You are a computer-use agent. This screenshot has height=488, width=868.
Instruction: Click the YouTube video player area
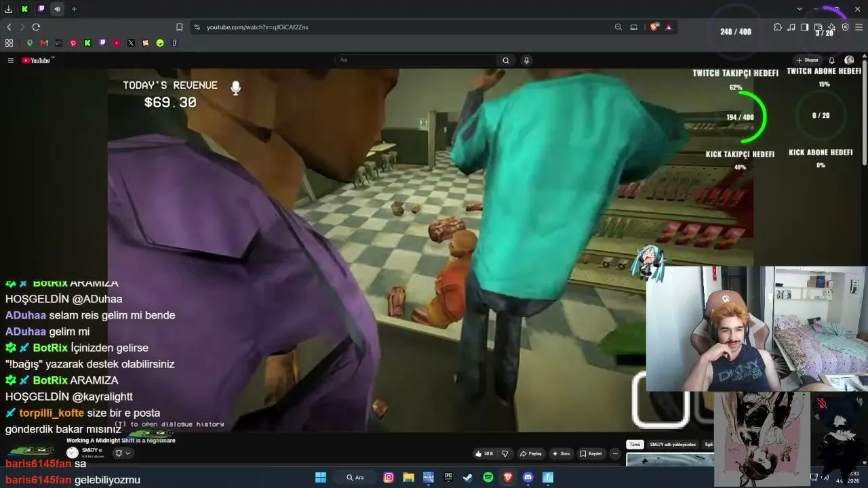430,251
